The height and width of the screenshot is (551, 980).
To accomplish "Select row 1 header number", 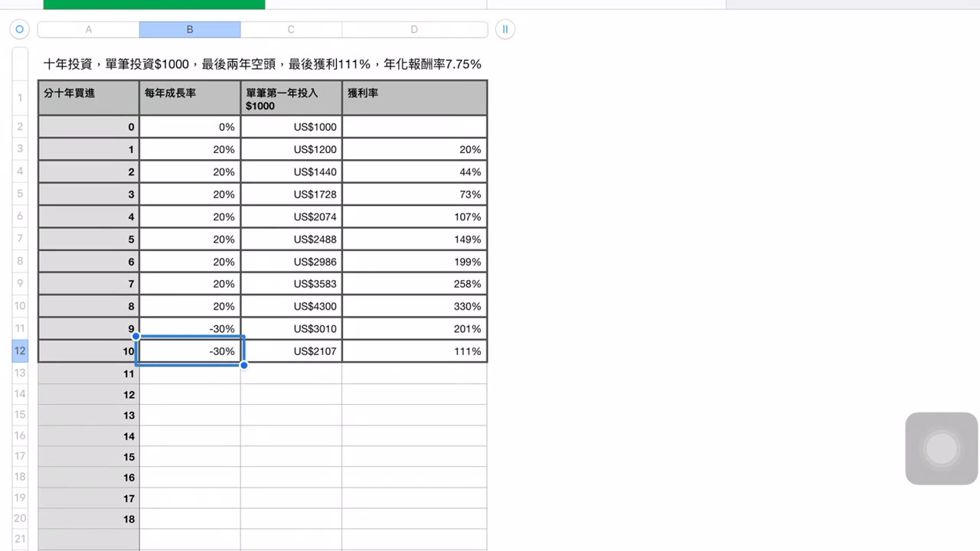I will pos(20,98).
